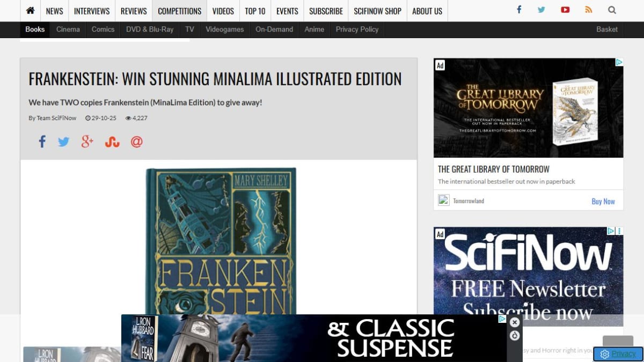Share article via Google Plus icon
The height and width of the screenshot is (362, 644).
point(87,142)
